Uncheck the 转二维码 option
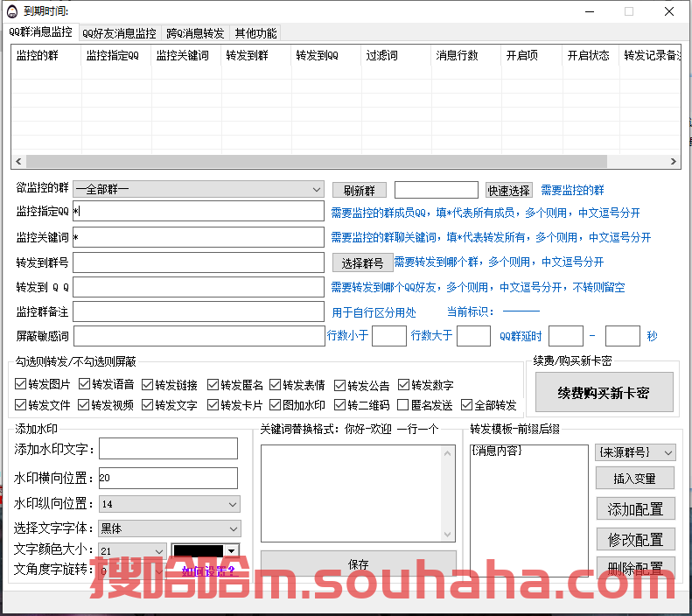Screen dimensions: 692x616 pyautogui.click(x=340, y=405)
